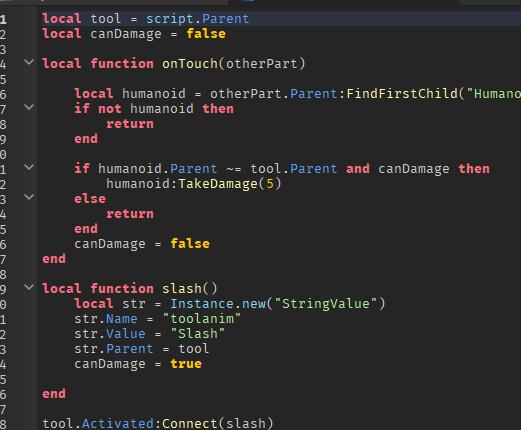The width and height of the screenshot is (521, 430).
Task: Click 'slash()' function name
Action: (190, 289)
